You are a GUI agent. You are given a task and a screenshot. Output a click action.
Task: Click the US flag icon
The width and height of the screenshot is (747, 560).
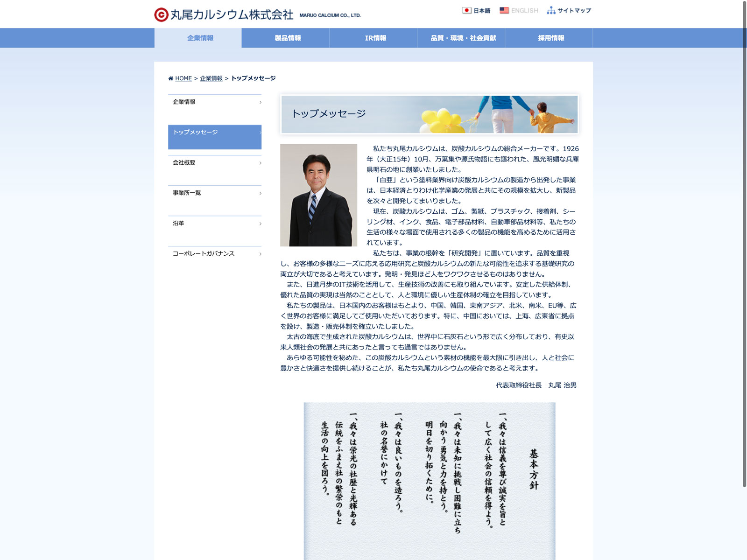click(x=504, y=10)
